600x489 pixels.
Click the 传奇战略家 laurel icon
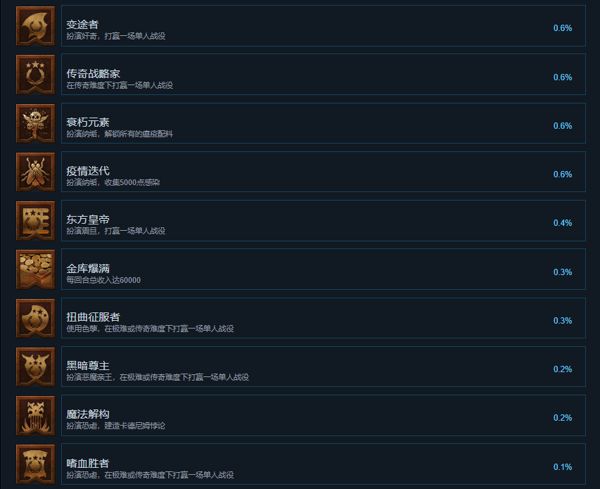(36, 75)
